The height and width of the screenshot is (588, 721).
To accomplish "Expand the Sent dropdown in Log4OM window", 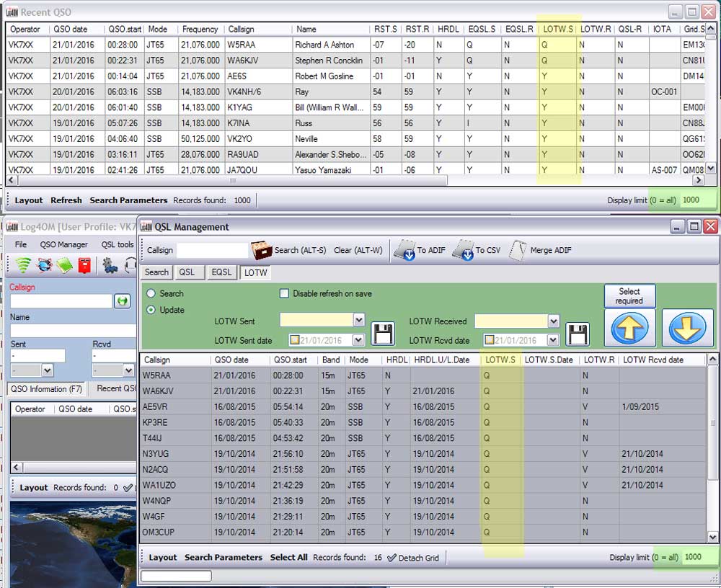I will pos(47,370).
